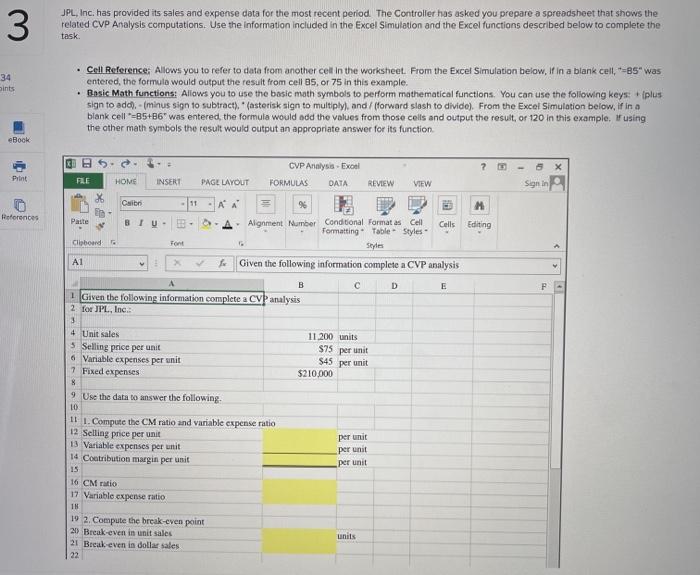This screenshot has height=575, width=700.
Task: Apply the red Font Color letter A
Action: pyautogui.click(x=228, y=224)
